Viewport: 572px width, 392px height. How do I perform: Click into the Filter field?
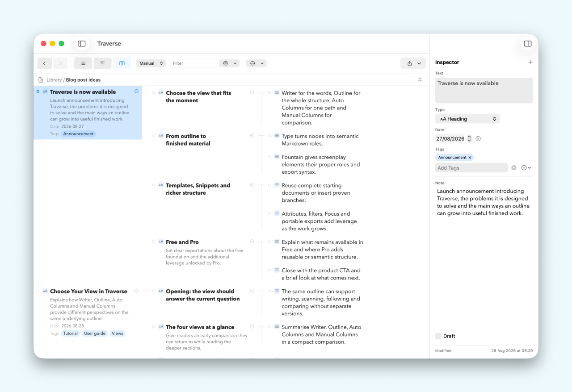tap(193, 63)
